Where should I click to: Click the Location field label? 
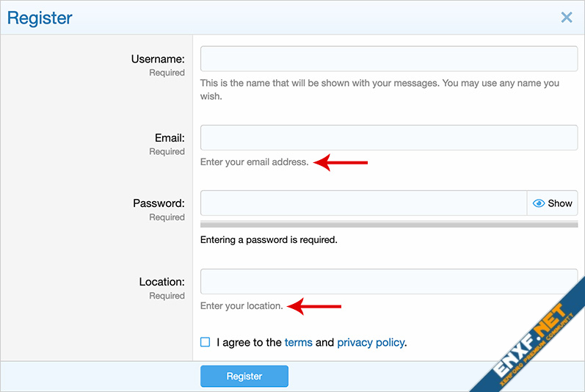[161, 282]
